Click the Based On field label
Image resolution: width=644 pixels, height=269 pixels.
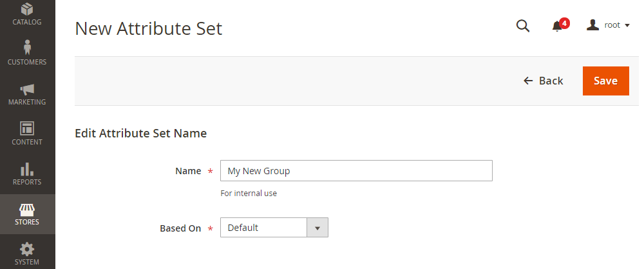180,228
